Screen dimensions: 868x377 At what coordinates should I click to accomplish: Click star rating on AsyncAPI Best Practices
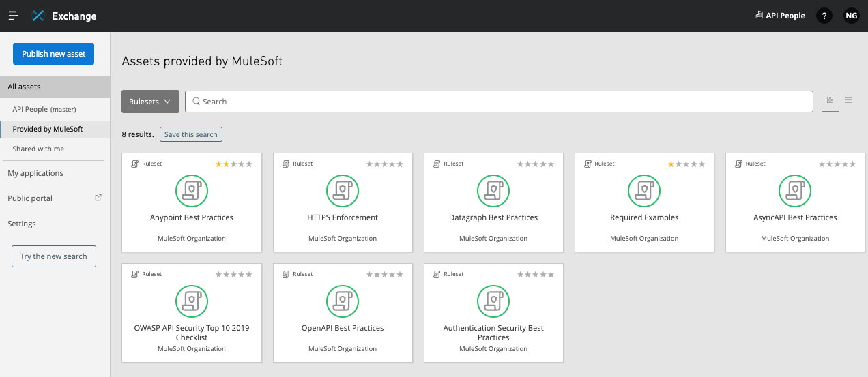tap(837, 164)
